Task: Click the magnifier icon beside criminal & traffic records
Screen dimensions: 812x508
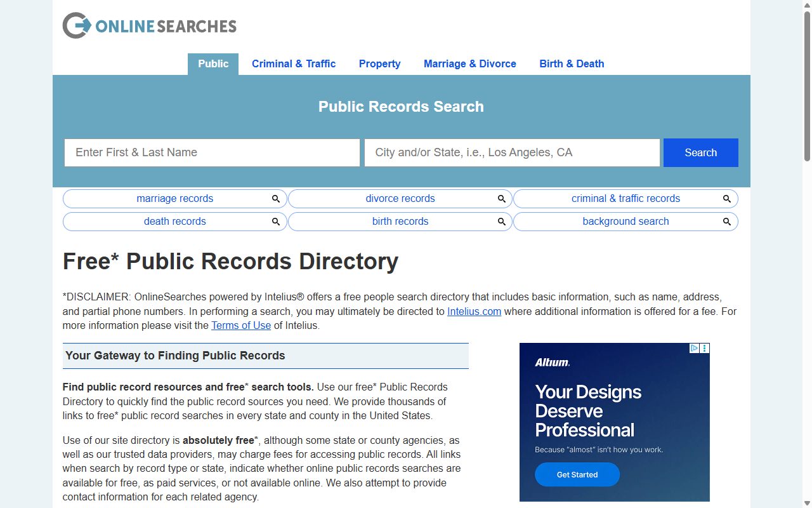Action: pyautogui.click(x=727, y=199)
